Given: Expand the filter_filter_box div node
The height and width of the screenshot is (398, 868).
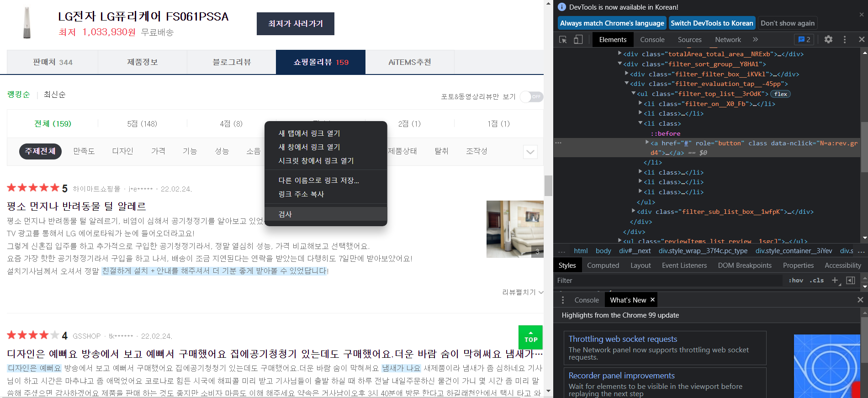Looking at the screenshot, I should 627,73.
